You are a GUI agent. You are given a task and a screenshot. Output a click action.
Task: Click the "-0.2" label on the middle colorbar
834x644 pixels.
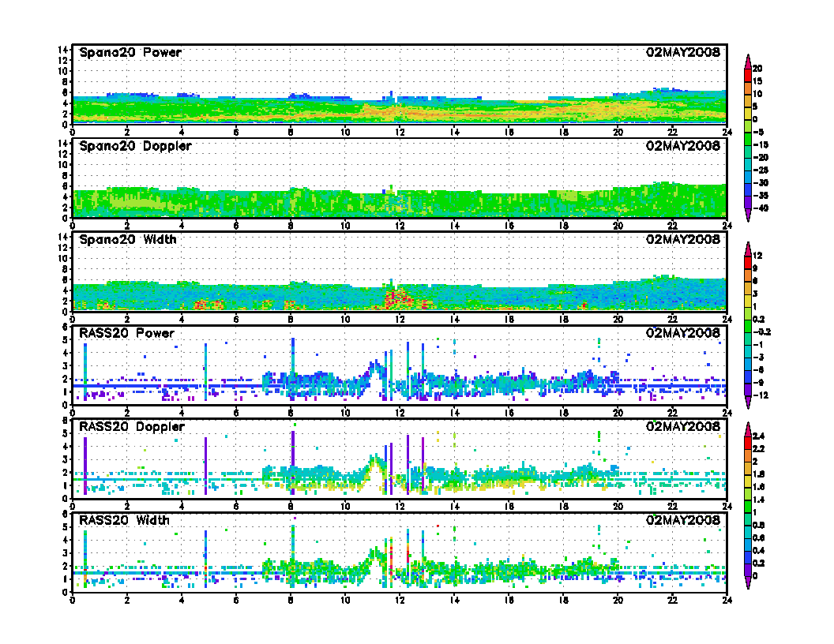pos(761,332)
